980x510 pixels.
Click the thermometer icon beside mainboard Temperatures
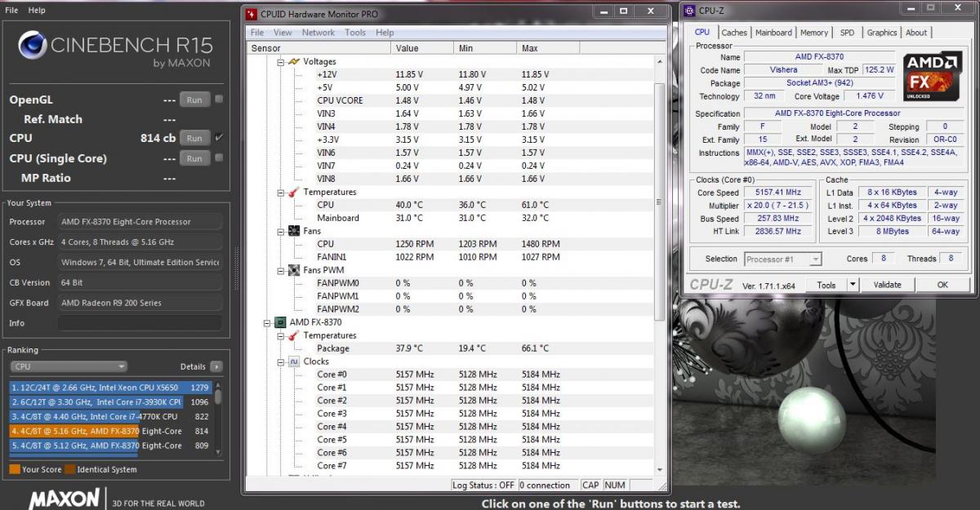[294, 192]
